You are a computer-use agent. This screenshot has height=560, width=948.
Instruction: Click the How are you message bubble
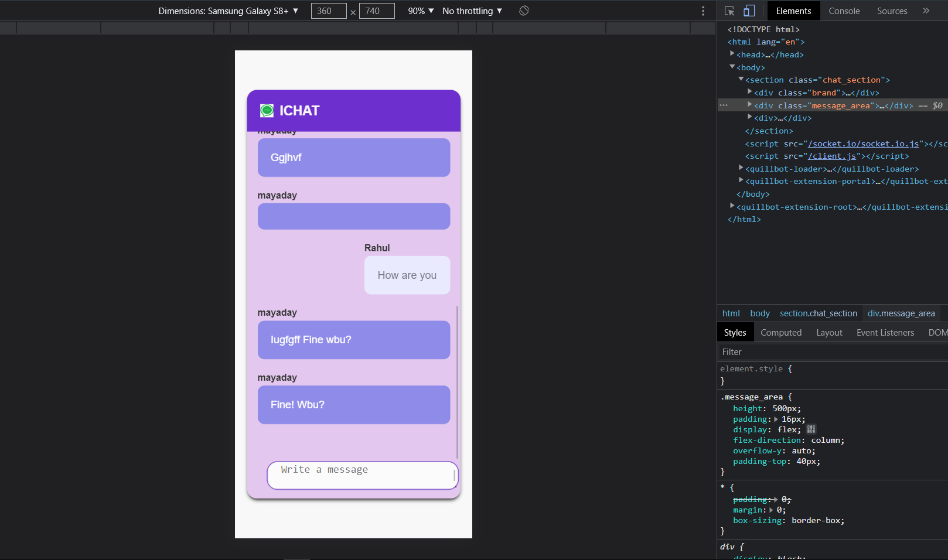click(407, 275)
